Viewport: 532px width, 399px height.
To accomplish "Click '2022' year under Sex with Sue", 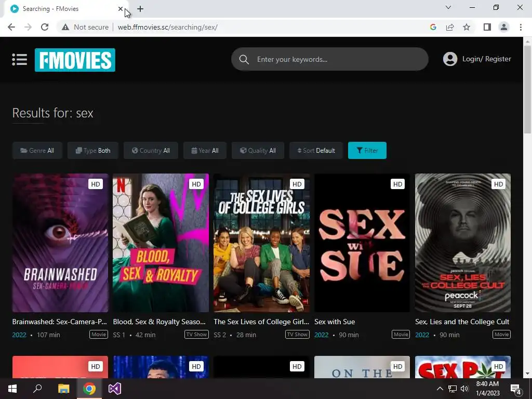I will 321,335.
